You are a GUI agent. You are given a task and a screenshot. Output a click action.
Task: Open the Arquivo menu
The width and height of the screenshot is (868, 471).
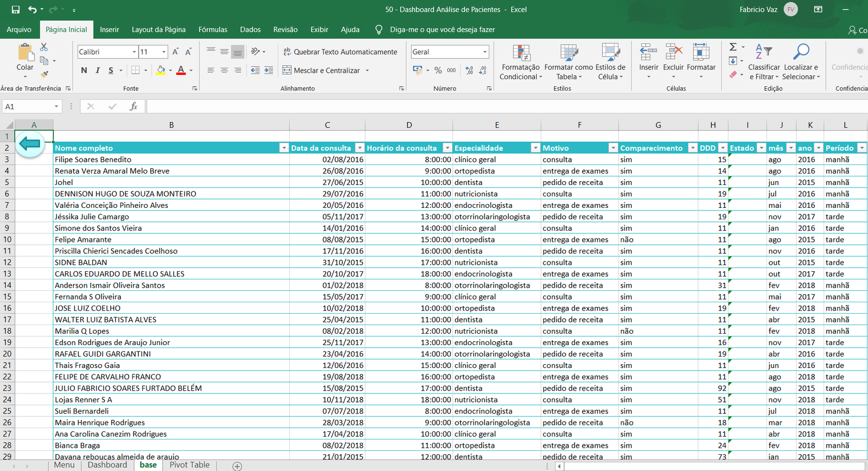click(x=19, y=30)
